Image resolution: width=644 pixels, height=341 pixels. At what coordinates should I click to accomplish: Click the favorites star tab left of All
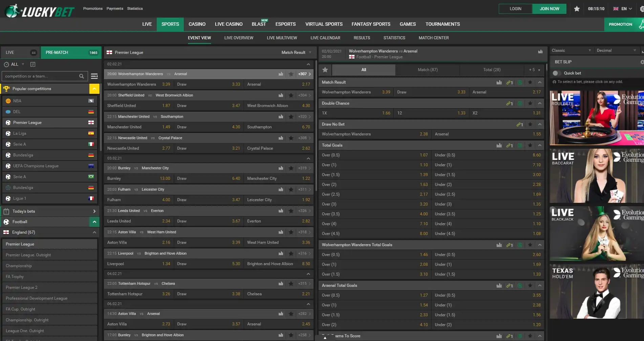325,70
